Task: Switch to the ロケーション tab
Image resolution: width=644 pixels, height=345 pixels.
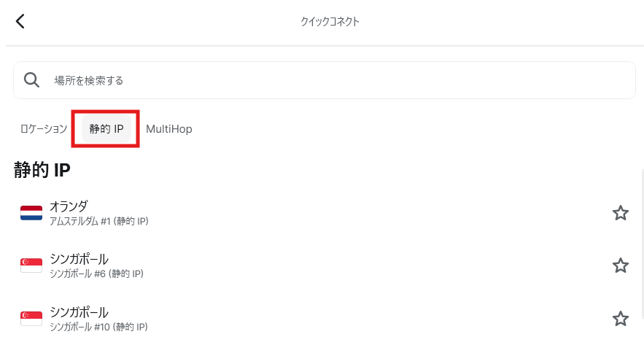Action: (44, 129)
